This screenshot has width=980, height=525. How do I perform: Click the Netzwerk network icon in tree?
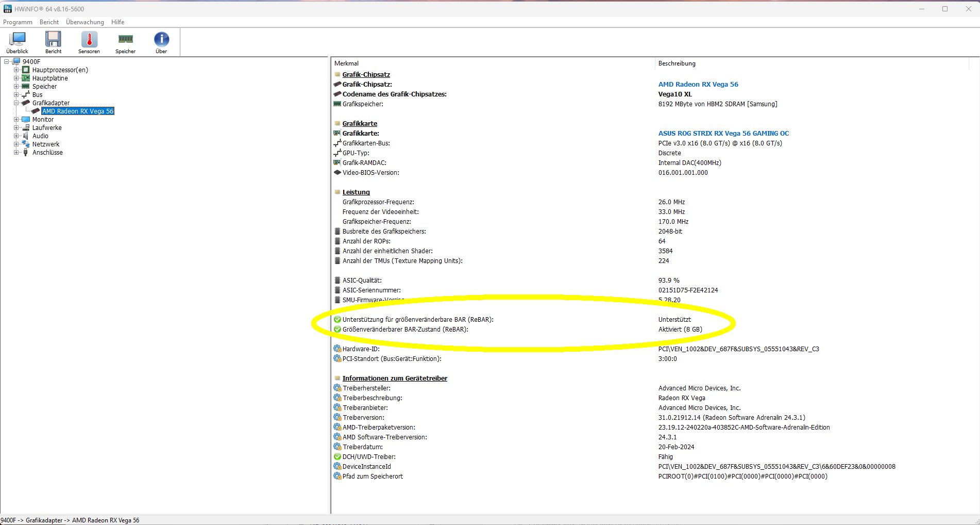coord(26,144)
